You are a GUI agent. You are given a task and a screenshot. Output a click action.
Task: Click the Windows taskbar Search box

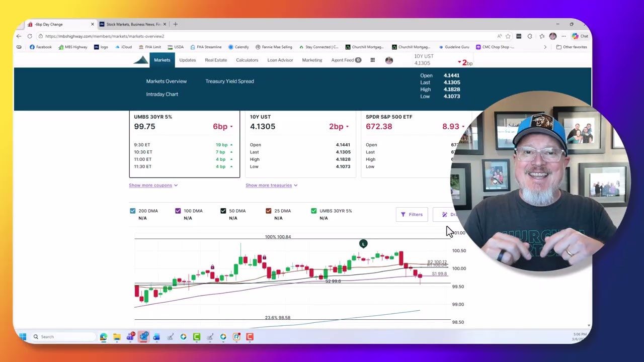coord(63,337)
